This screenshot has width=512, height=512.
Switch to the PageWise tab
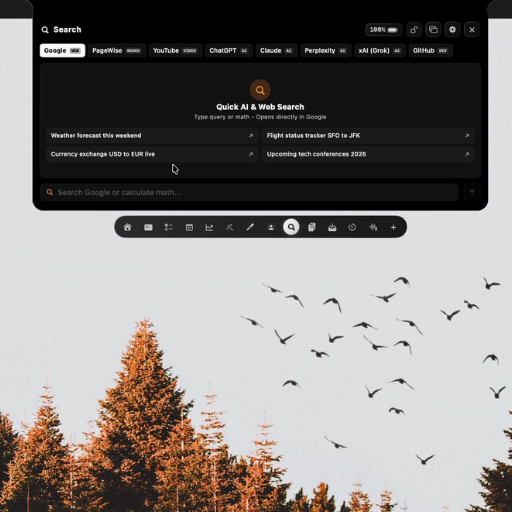pyautogui.click(x=116, y=51)
